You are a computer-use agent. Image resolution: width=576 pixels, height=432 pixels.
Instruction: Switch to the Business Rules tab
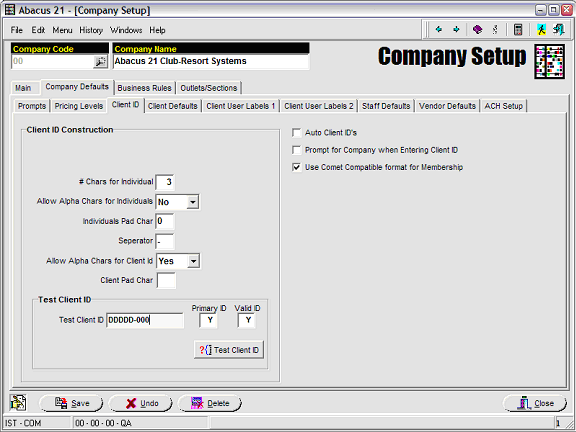coord(144,88)
